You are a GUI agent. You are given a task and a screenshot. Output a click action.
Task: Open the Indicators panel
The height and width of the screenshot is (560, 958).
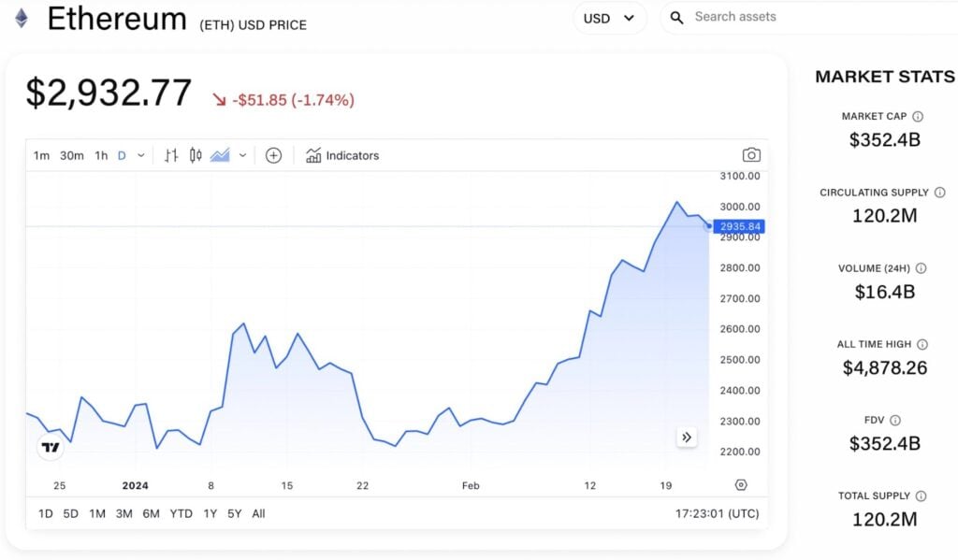pyautogui.click(x=342, y=156)
